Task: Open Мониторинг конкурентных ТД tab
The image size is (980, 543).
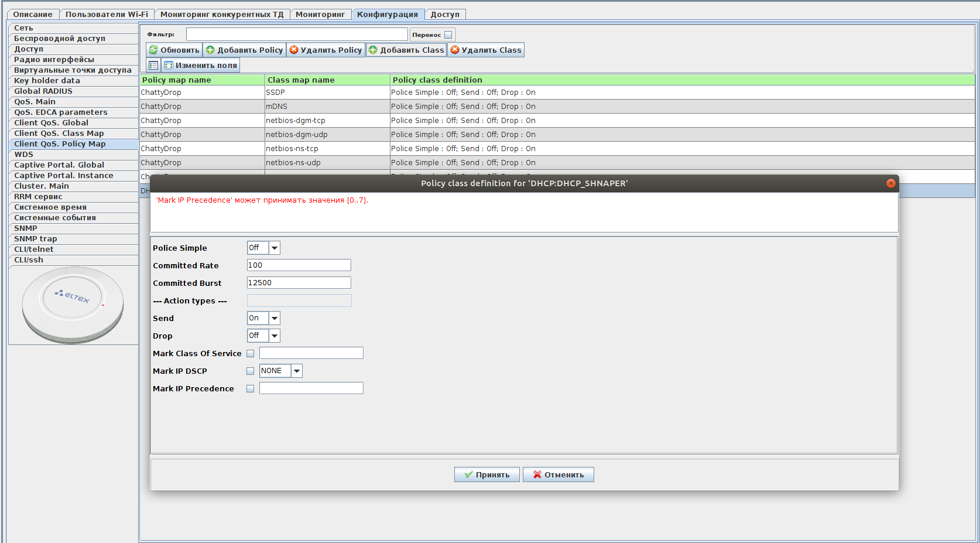Action: click(x=222, y=14)
